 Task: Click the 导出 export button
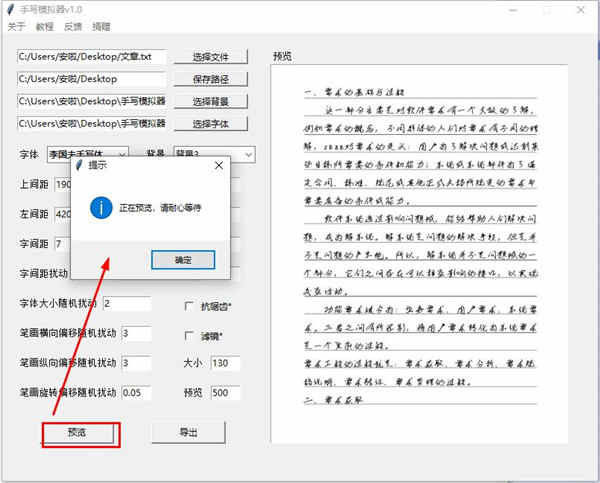click(x=189, y=432)
